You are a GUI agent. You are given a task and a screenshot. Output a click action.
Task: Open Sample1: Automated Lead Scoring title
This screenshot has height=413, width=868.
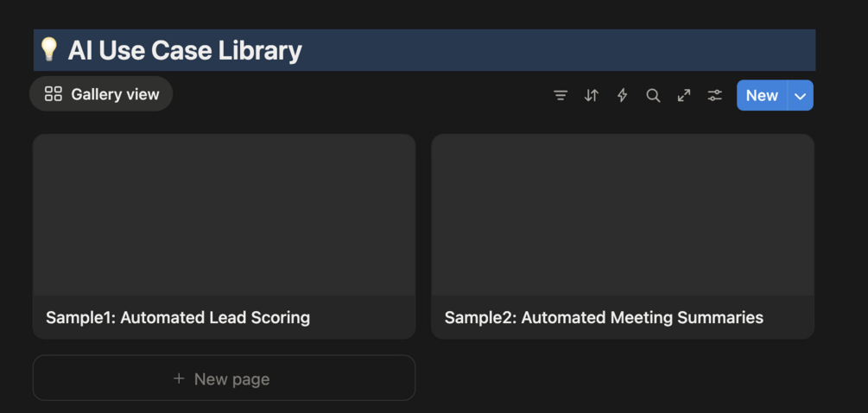178,317
